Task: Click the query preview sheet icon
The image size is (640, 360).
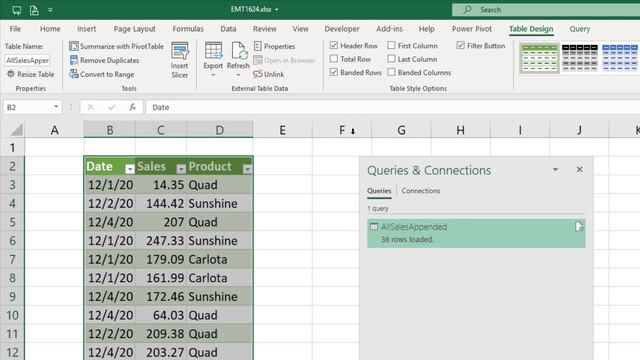Action: click(x=579, y=227)
